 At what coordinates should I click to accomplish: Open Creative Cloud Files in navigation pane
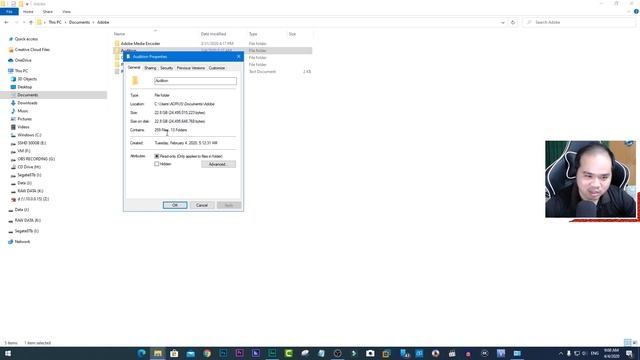[32, 49]
